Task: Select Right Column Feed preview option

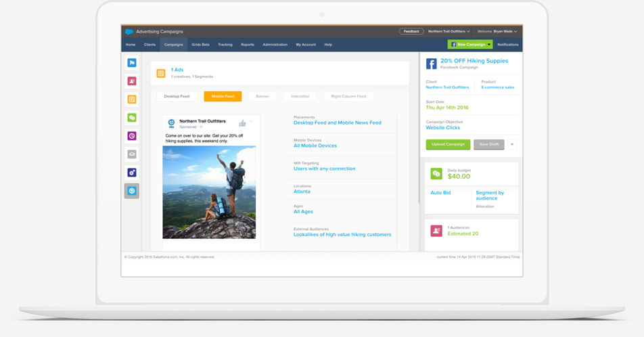Action: [348, 96]
